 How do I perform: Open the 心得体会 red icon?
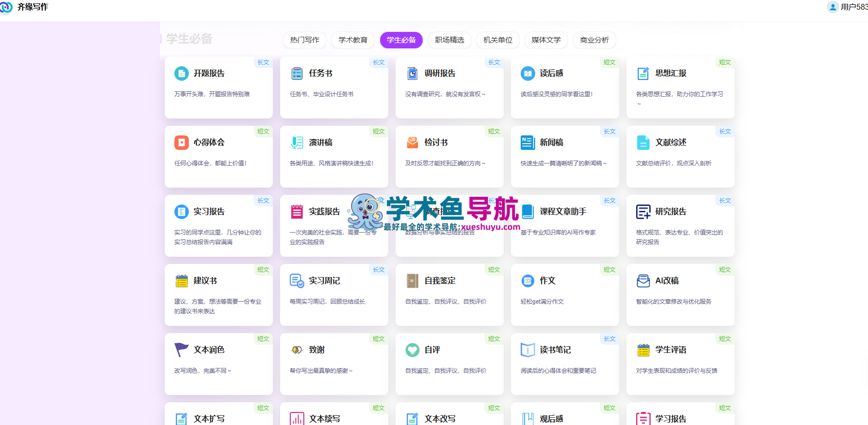(x=182, y=143)
